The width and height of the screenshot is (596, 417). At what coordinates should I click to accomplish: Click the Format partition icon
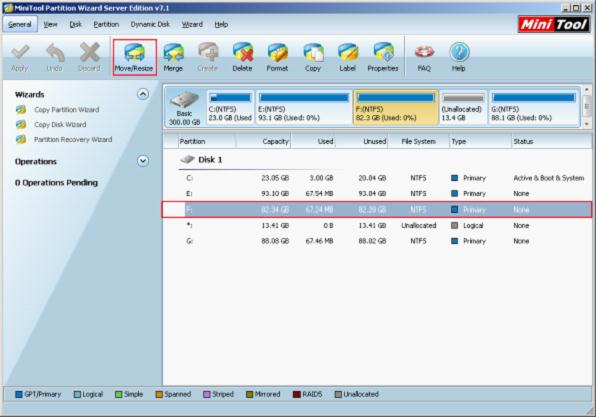pyautogui.click(x=277, y=52)
